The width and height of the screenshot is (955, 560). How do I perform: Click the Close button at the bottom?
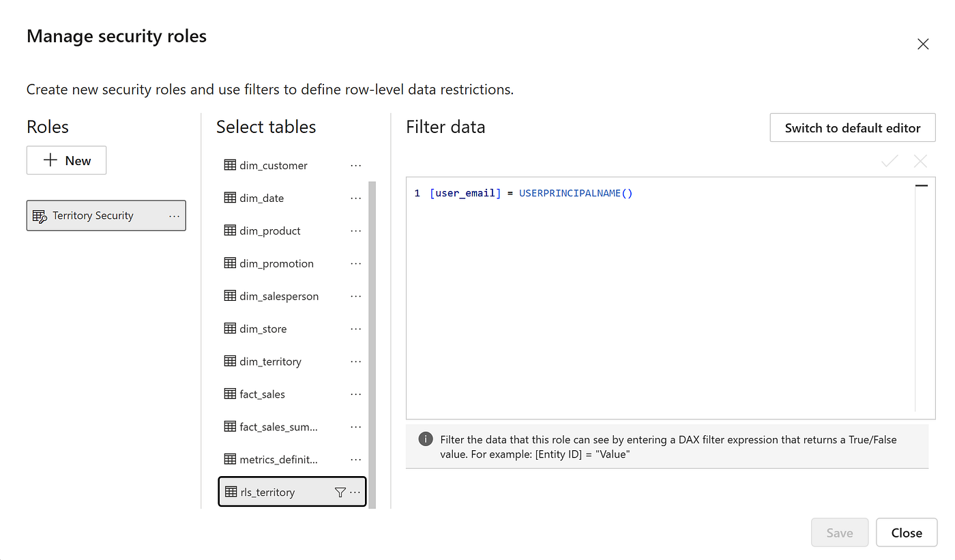point(906,533)
